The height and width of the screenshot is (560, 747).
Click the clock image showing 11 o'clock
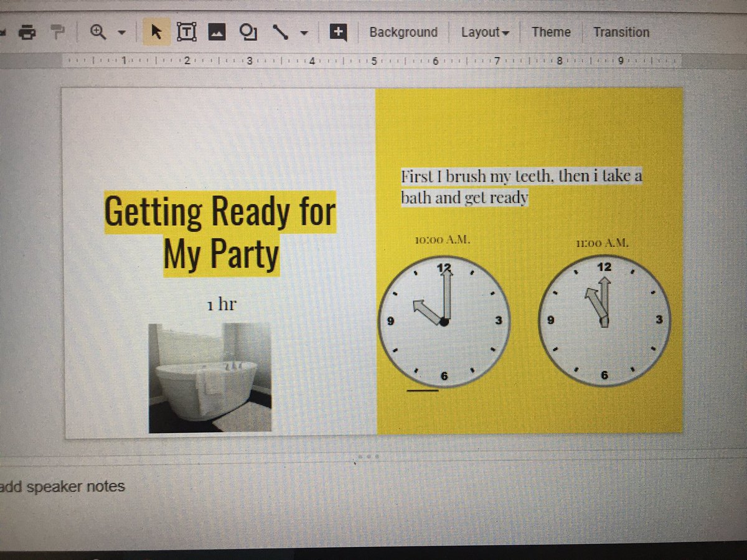coord(604,321)
